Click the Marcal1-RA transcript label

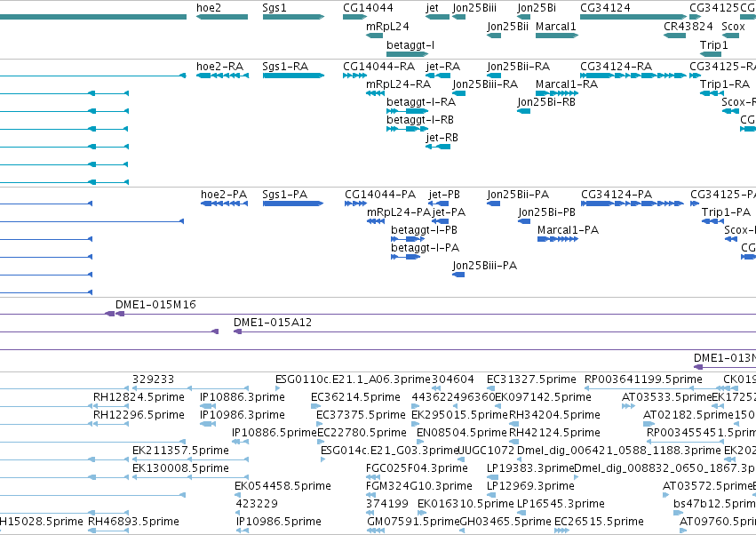click(567, 84)
